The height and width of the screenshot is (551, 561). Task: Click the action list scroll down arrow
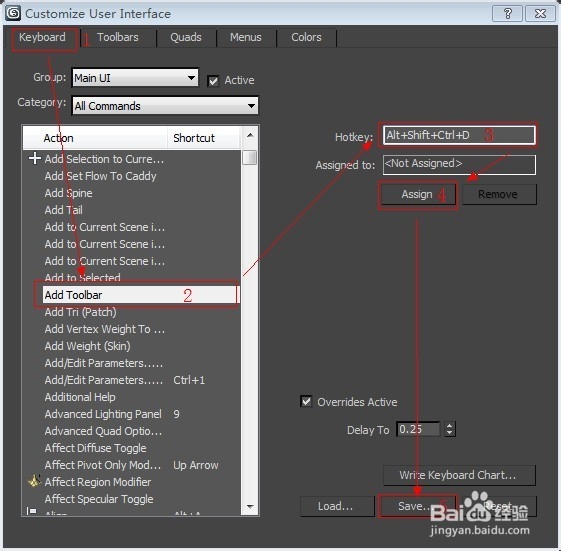(250, 506)
